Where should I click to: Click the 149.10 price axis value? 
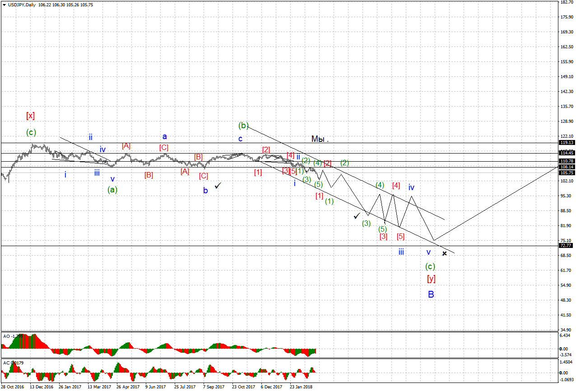click(x=567, y=76)
